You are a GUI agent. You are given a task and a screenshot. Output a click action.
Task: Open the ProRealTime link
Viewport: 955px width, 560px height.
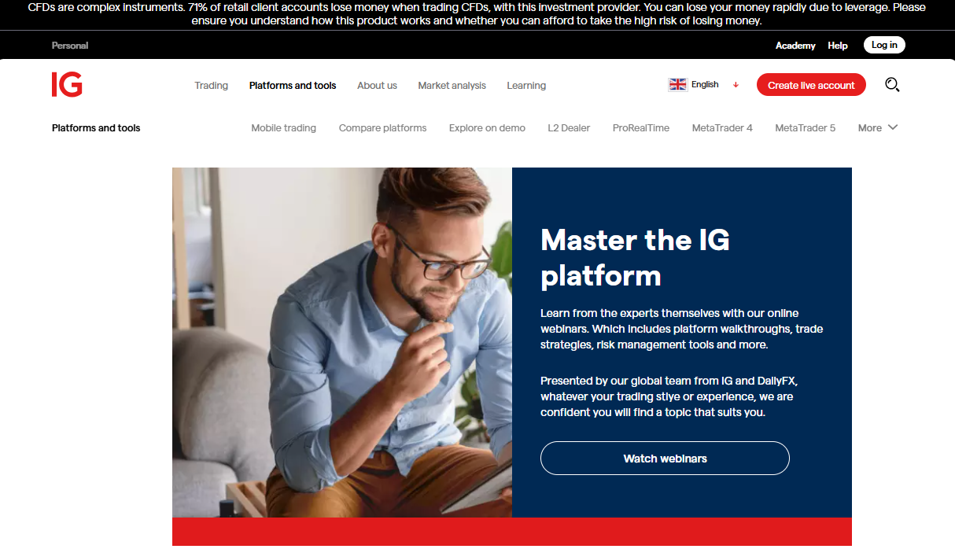[x=641, y=127]
